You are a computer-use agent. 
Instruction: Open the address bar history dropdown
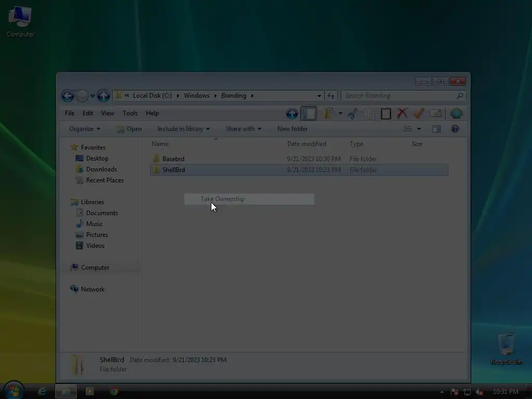(319, 96)
